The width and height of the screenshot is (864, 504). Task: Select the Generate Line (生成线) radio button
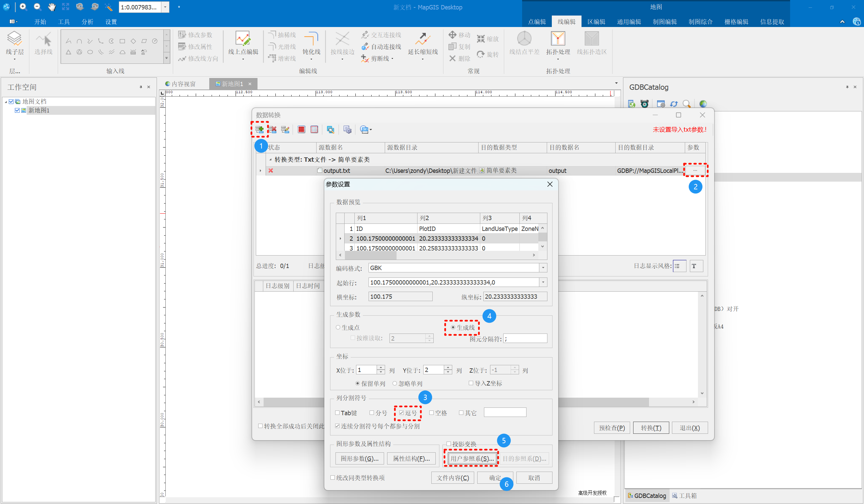(x=453, y=327)
